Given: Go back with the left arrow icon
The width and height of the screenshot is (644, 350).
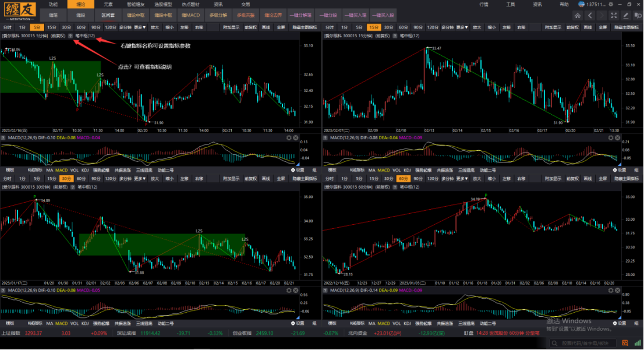Looking at the screenshot, I should tap(590, 15).
